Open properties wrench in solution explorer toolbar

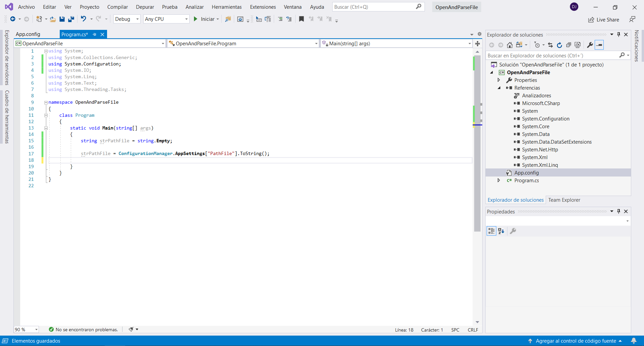point(590,45)
